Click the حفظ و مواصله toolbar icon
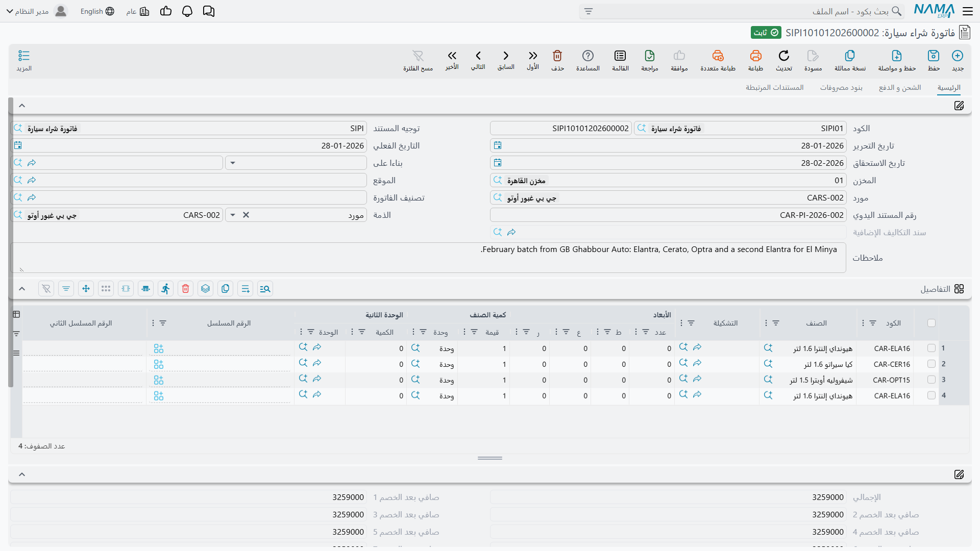The height and width of the screenshot is (551, 980). pos(897,56)
